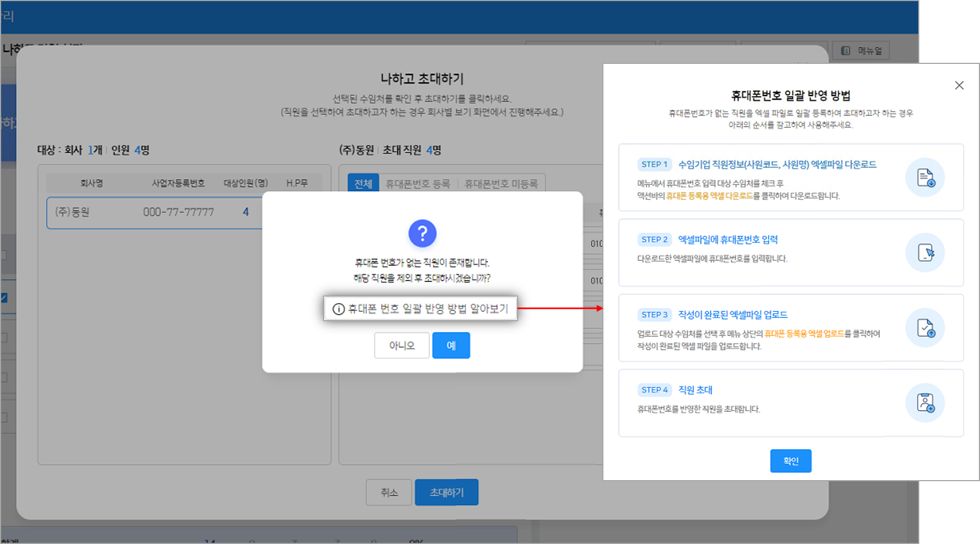This screenshot has width=980, height=544.
Task: Click the STEP 4 employee invite icon
Action: click(925, 403)
